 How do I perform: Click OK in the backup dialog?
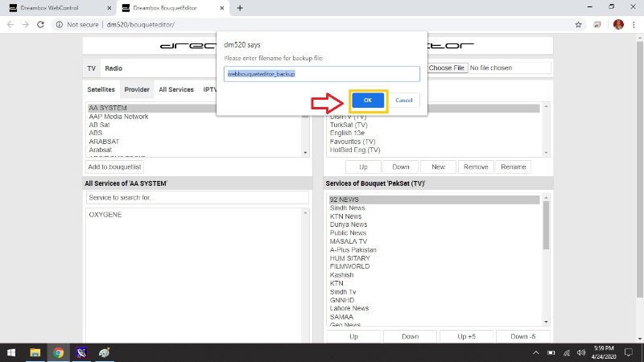(368, 100)
